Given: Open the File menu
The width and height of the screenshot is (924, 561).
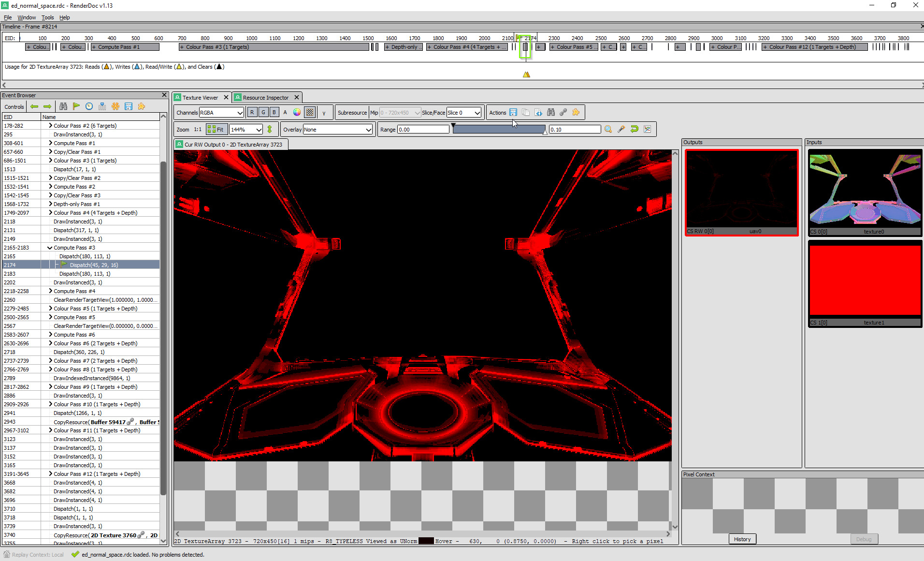Looking at the screenshot, I should coord(8,17).
